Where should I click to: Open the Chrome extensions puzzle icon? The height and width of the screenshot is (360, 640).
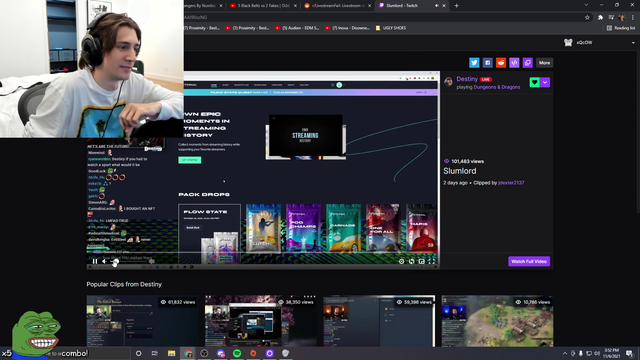tap(600, 17)
